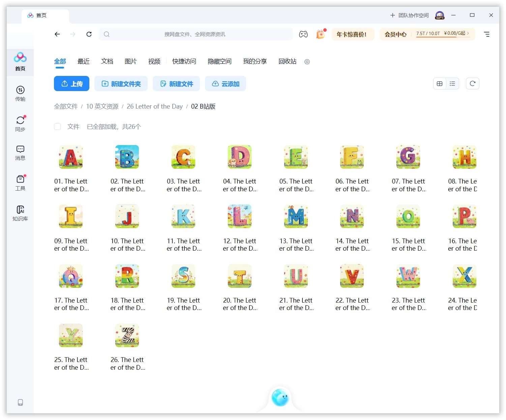Open the 同步 sync section

point(20,123)
